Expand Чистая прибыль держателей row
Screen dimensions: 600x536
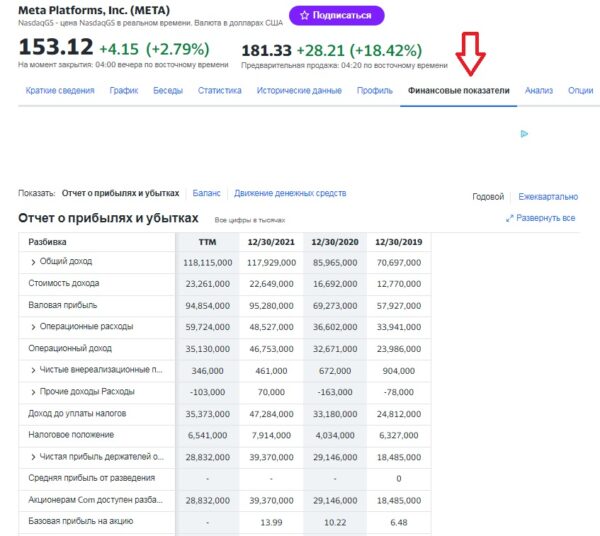pos(33,457)
